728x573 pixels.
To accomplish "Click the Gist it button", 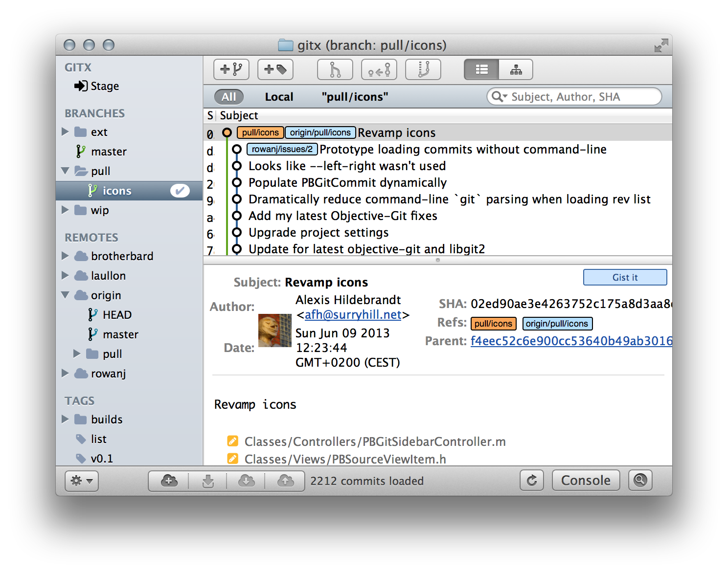I will click(x=625, y=277).
